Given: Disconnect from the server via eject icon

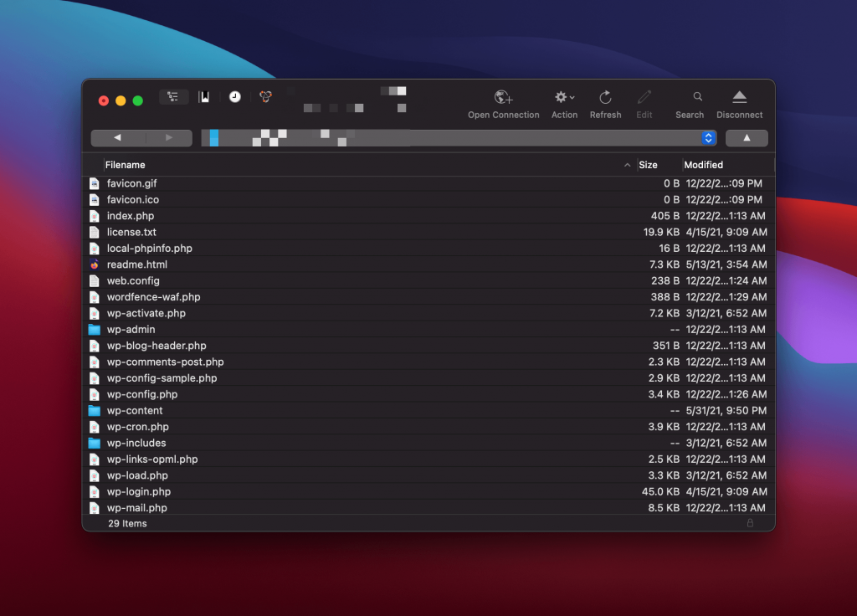Looking at the screenshot, I should [739, 98].
